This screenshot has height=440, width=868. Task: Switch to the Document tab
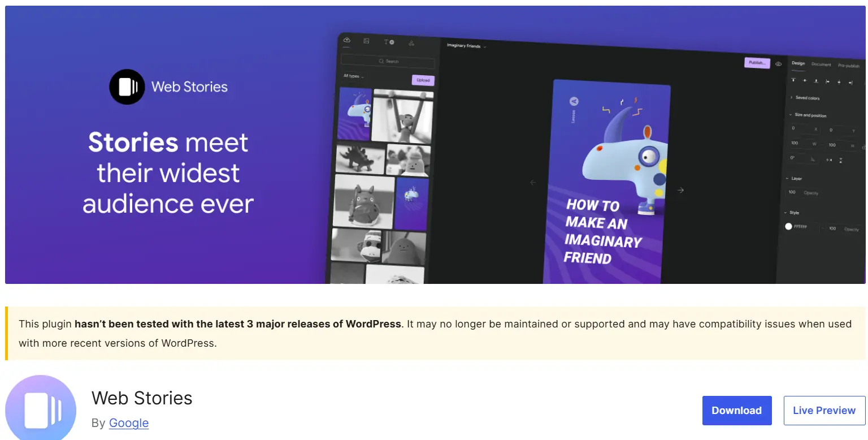821,64
